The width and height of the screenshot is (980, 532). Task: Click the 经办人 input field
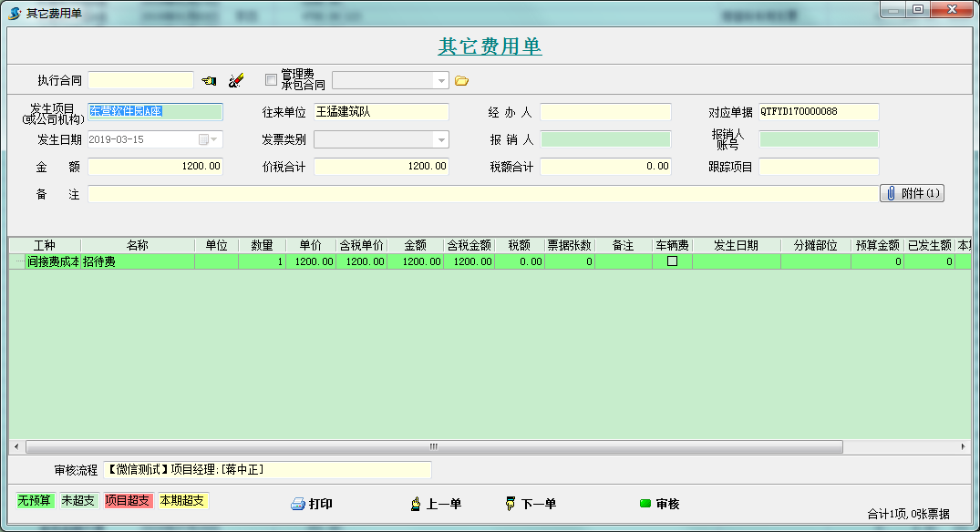[605, 112]
